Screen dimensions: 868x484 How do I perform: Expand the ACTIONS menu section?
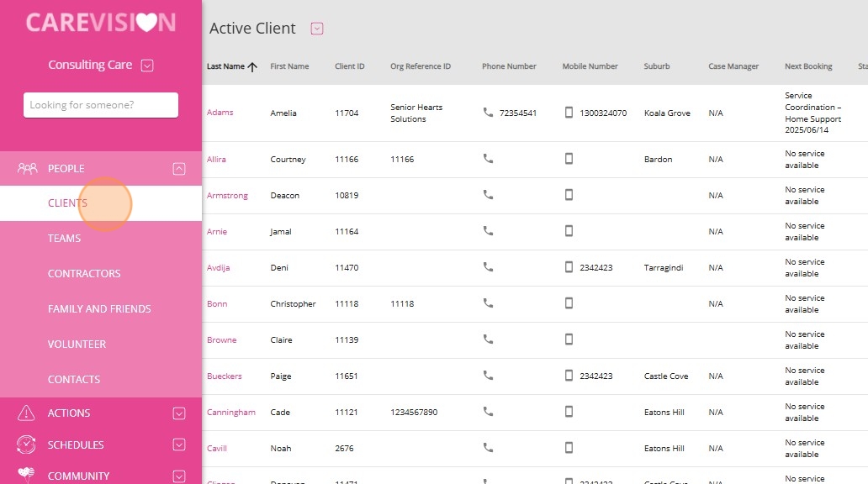point(179,413)
